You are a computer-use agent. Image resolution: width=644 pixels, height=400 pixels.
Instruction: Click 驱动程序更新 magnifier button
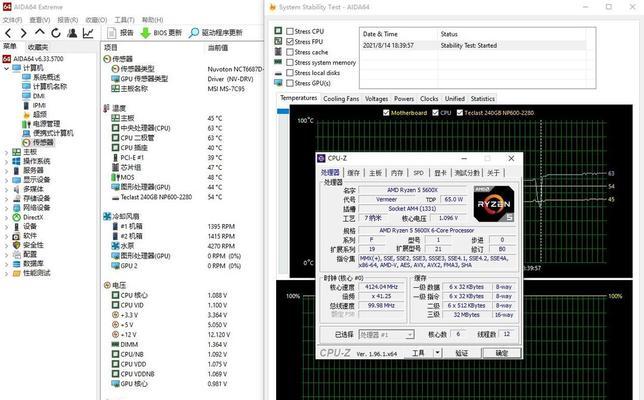[216, 33]
